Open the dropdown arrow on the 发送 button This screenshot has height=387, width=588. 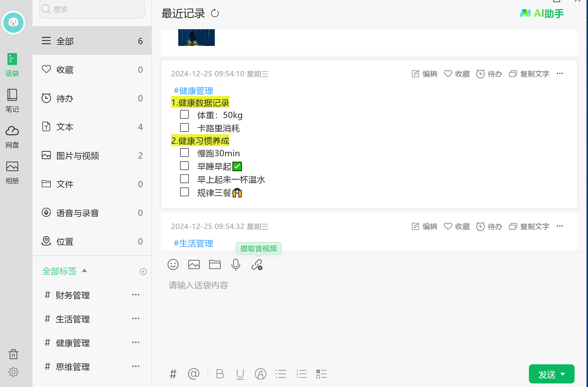point(563,374)
